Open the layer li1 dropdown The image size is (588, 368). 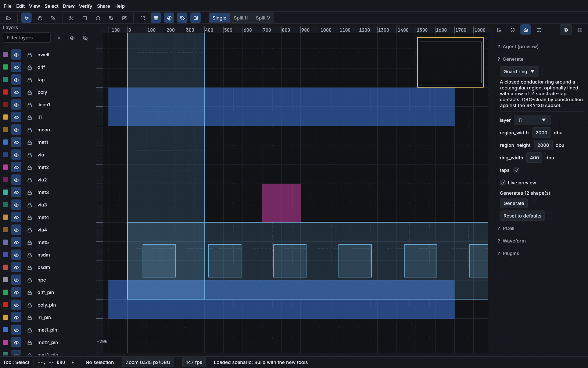coord(532,120)
